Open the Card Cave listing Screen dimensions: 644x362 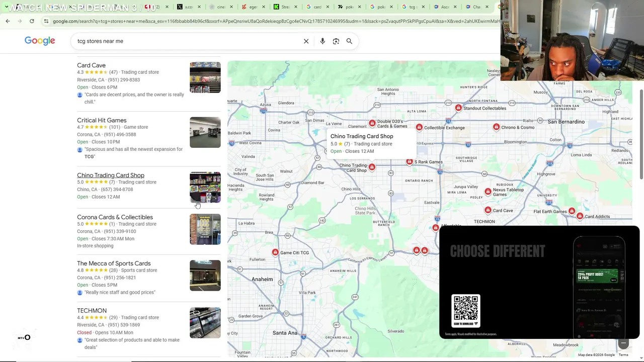click(91, 65)
